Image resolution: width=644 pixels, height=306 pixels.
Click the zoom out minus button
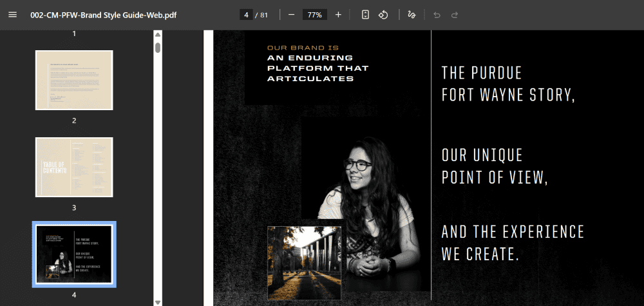pos(292,15)
